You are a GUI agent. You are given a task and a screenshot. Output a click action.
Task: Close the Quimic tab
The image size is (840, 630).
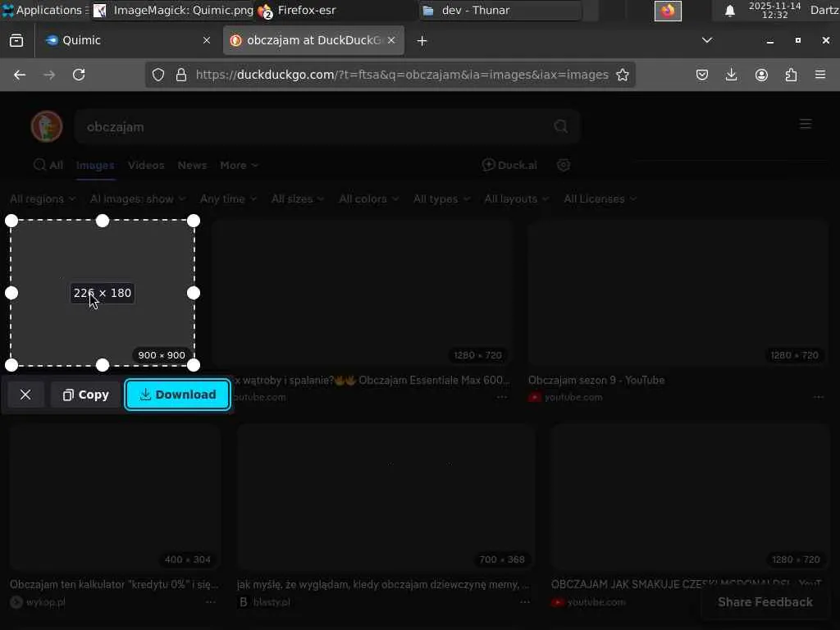pos(207,41)
